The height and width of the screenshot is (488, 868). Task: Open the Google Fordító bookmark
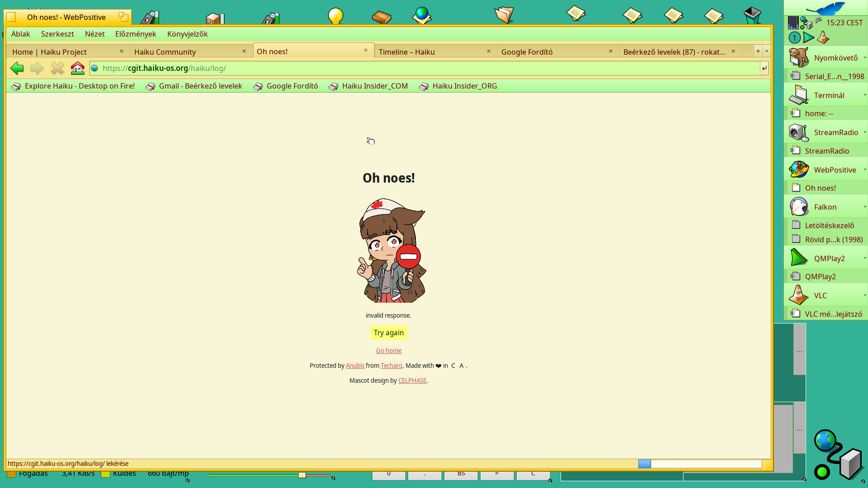(x=286, y=86)
